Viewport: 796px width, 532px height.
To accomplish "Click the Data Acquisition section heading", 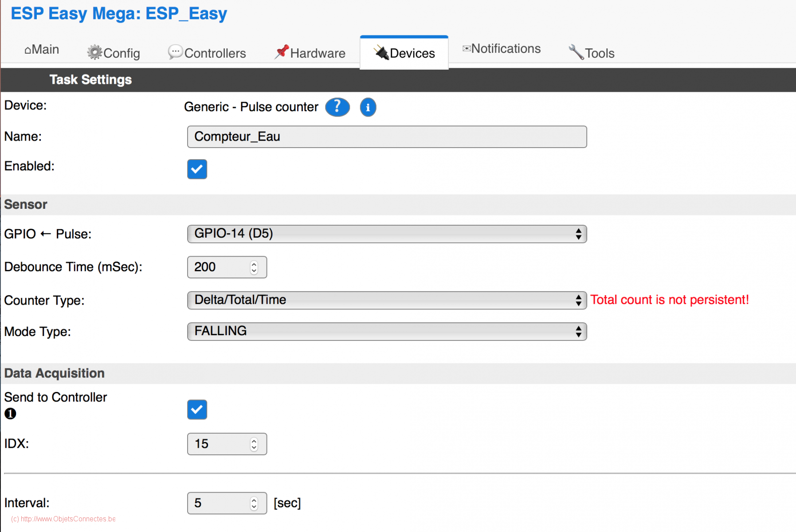I will tap(55, 373).
